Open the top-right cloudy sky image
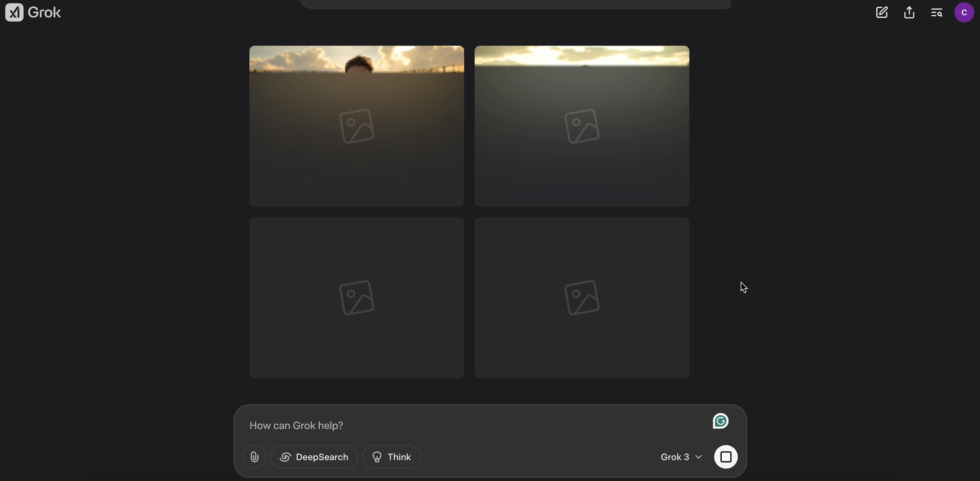 pyautogui.click(x=581, y=125)
